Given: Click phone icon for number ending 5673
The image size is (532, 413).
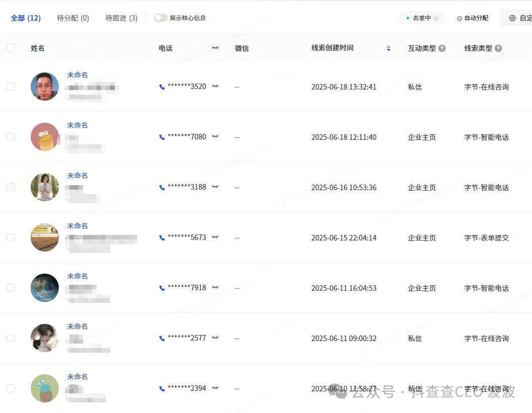Looking at the screenshot, I should pyautogui.click(x=162, y=238).
